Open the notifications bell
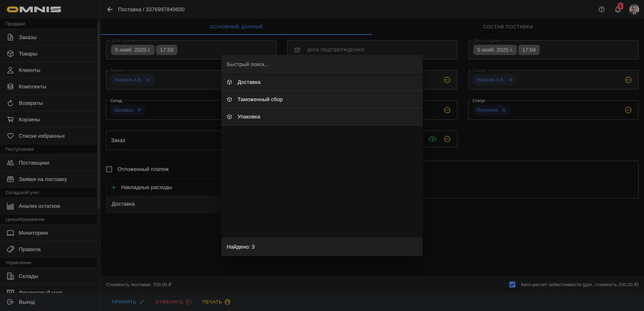 618,9
